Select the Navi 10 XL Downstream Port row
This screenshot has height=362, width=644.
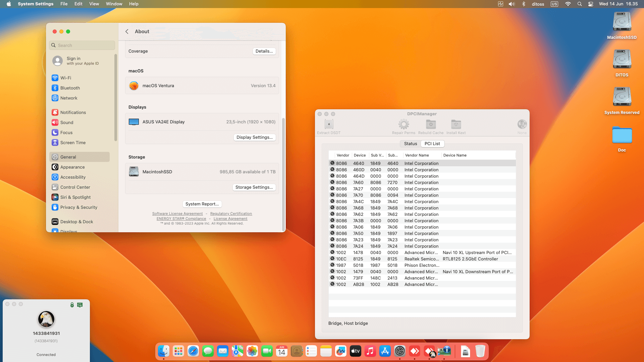(422, 272)
